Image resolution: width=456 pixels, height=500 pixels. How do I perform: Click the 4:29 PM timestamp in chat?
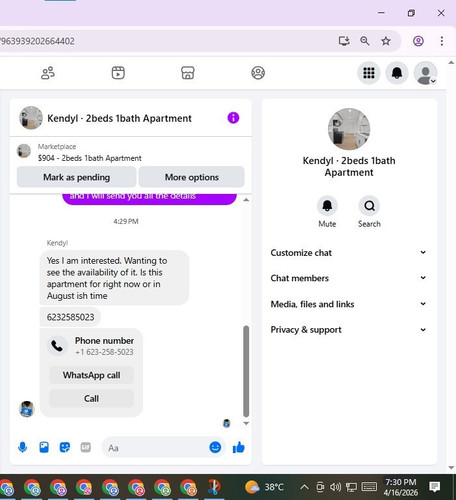pyautogui.click(x=126, y=221)
